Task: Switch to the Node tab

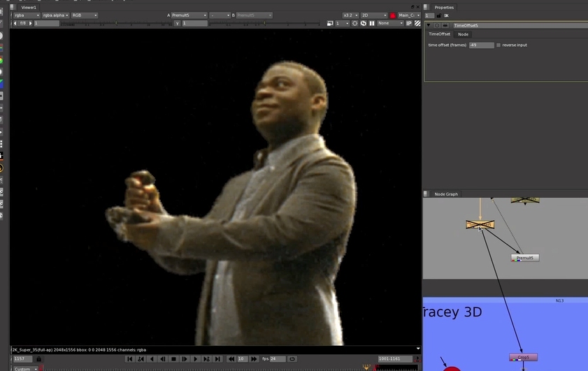Action: (x=463, y=34)
